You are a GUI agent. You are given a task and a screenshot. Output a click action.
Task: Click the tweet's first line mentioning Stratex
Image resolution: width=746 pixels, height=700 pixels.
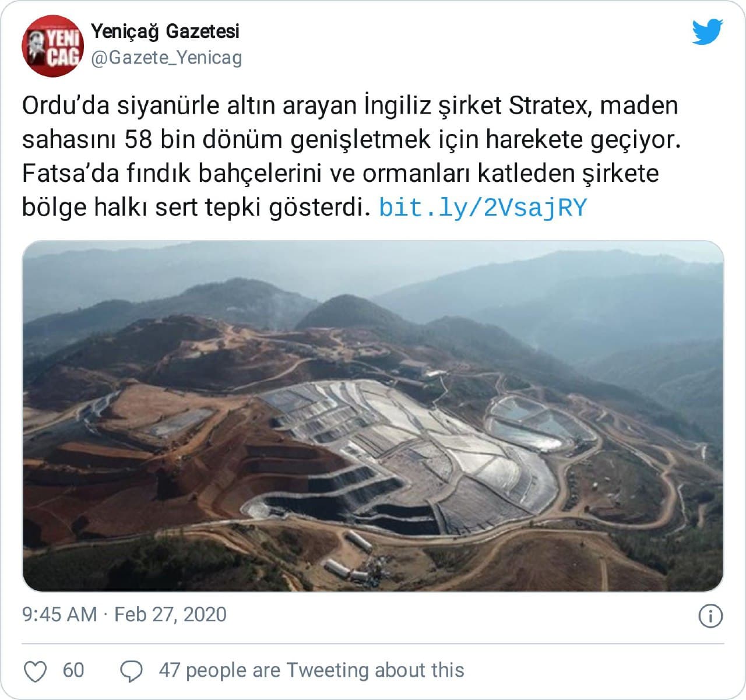point(350,106)
